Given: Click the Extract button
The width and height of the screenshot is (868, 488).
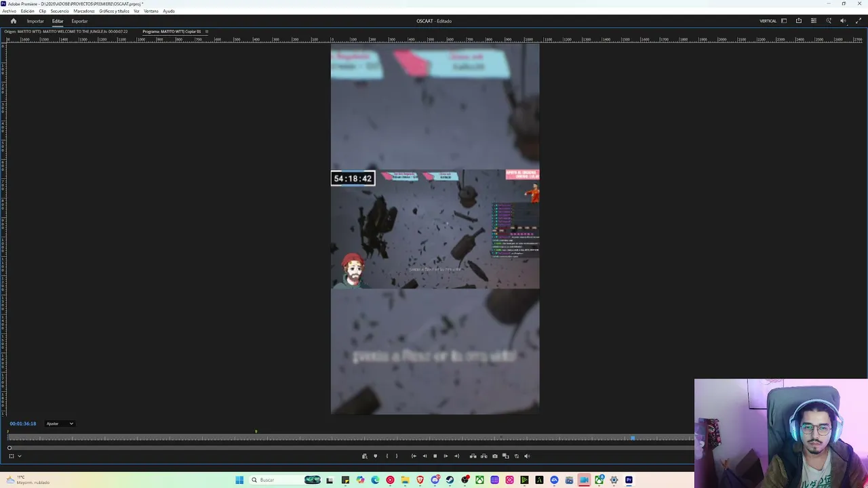Looking at the screenshot, I should click(484, 456).
